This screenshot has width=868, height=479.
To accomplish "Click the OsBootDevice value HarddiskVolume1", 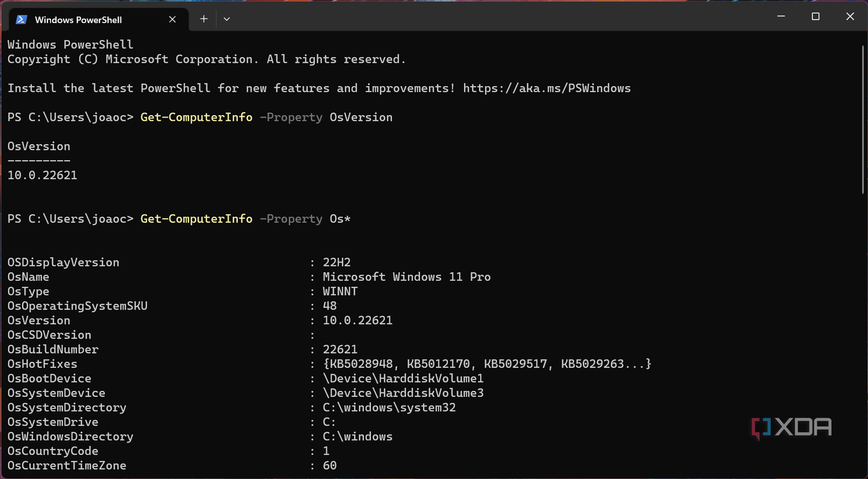I will 403,378.
